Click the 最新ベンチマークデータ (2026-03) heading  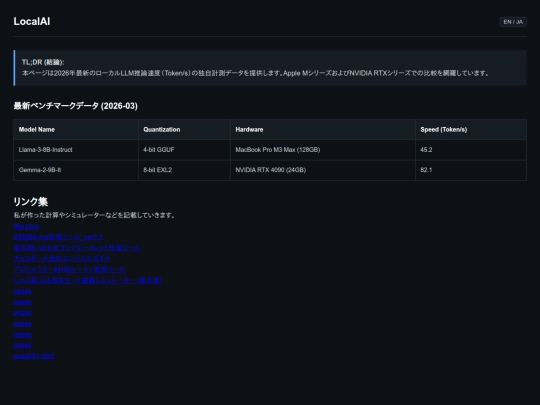point(75,106)
